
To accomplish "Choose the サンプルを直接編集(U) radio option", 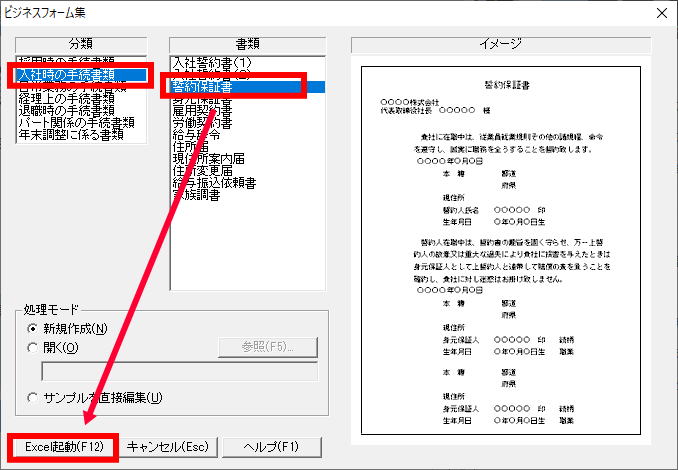I will (x=36, y=397).
